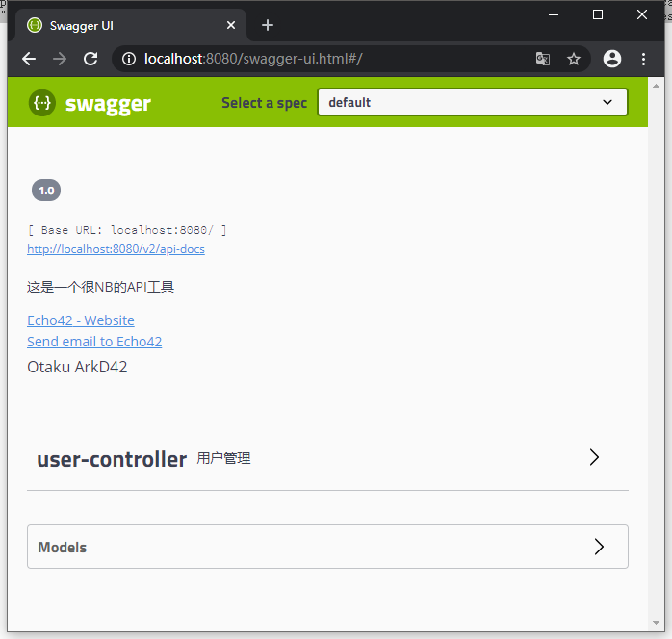
Task: Reload the Swagger UI page
Action: click(90, 59)
